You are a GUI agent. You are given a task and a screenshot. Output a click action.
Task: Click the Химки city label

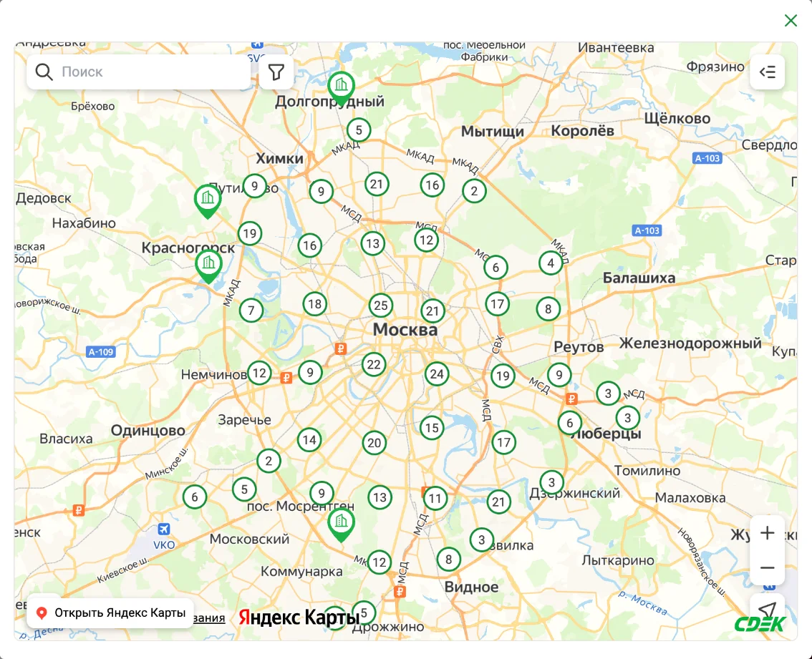tap(280, 158)
